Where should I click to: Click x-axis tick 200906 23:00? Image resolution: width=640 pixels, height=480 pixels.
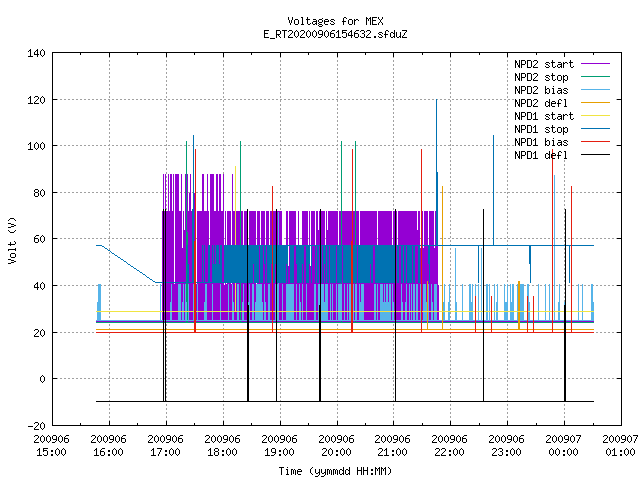(507, 445)
